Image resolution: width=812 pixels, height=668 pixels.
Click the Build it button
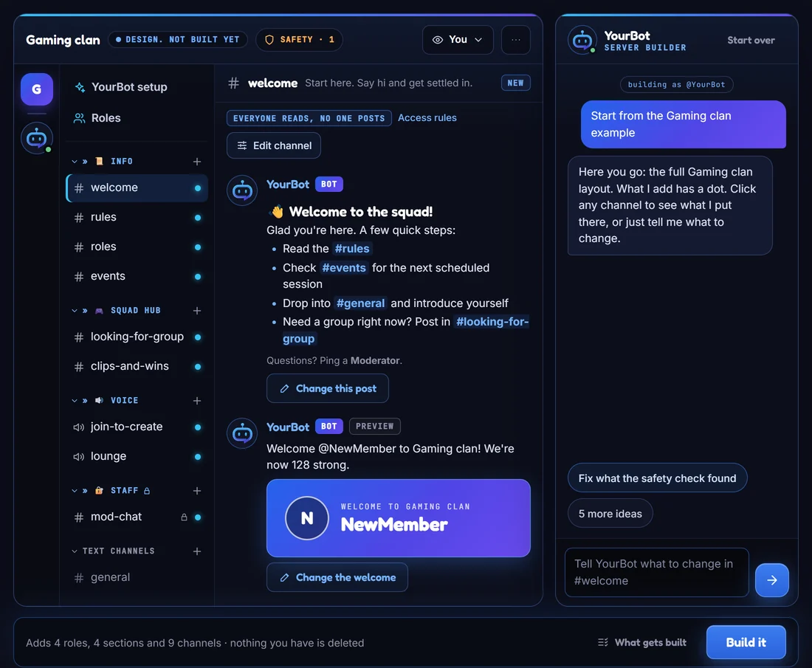[746, 643]
